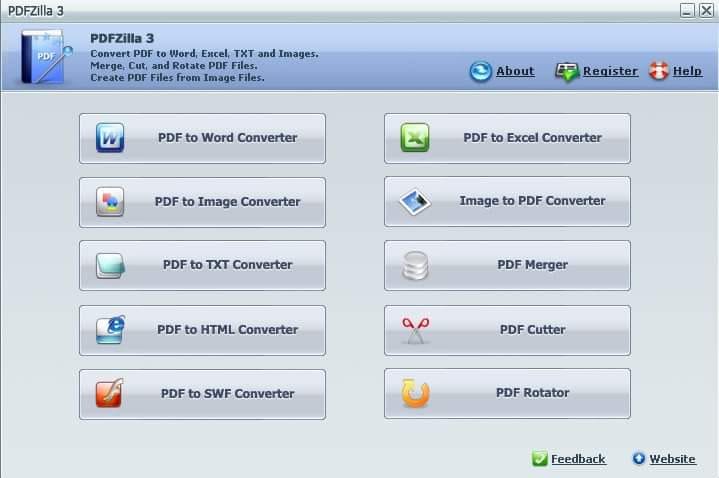Click the notepad icon for PDF to TXT

111,266
